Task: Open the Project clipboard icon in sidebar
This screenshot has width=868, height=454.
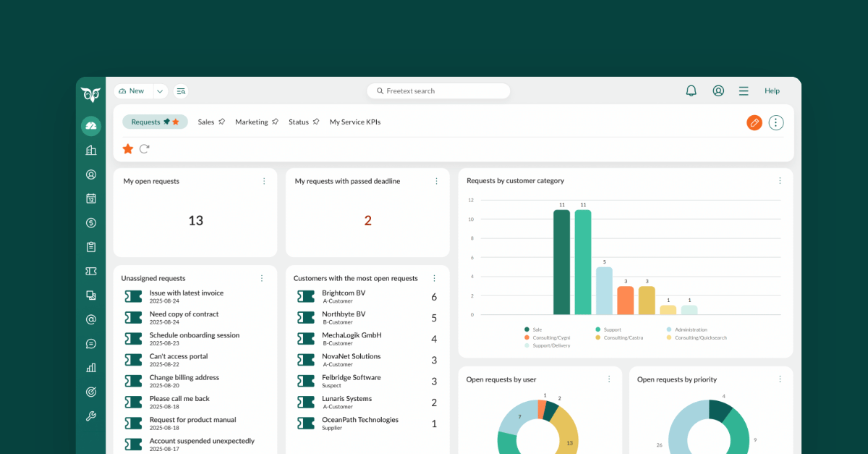Action: (x=90, y=247)
